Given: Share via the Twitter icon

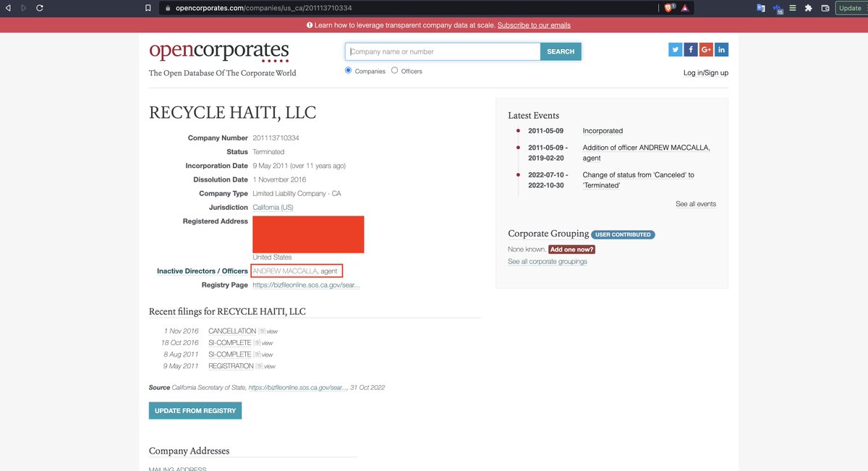Looking at the screenshot, I should [676, 49].
